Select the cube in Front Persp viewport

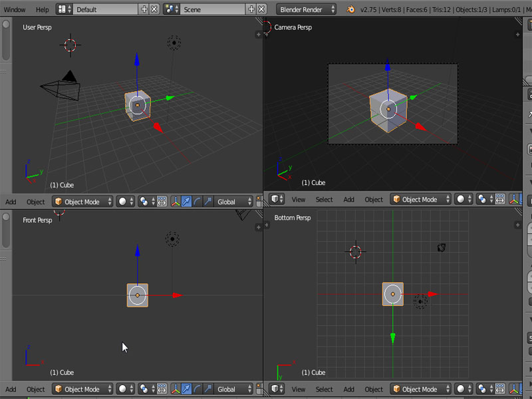click(138, 295)
